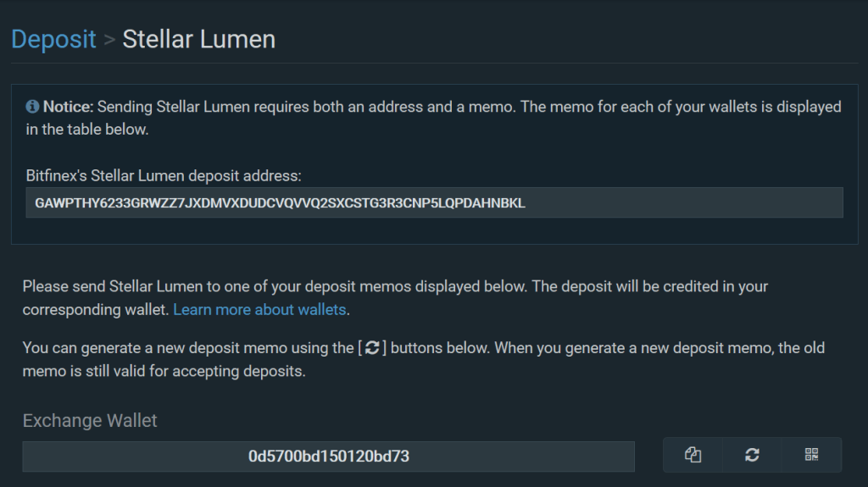The height and width of the screenshot is (487, 868).
Task: Click the 'memo is still valid' sentence
Action: pos(164,371)
